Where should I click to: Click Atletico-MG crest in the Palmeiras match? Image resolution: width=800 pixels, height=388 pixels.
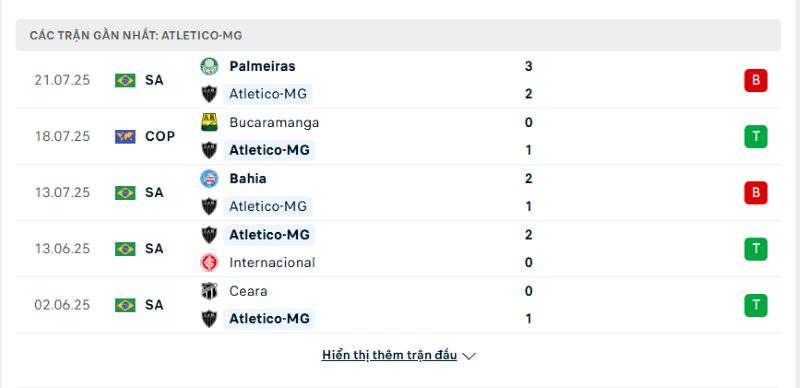pyautogui.click(x=209, y=94)
